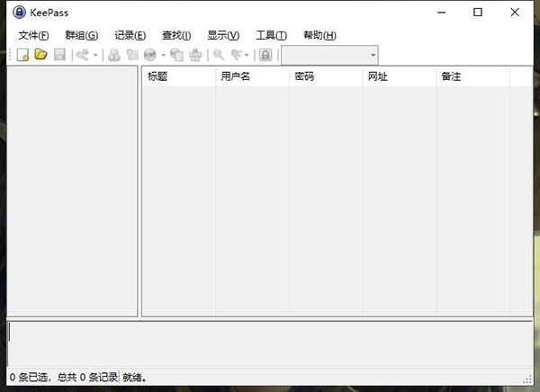This screenshot has width=540, height=392.
Task: Click the Copy User Name person icon
Action: 114,55
